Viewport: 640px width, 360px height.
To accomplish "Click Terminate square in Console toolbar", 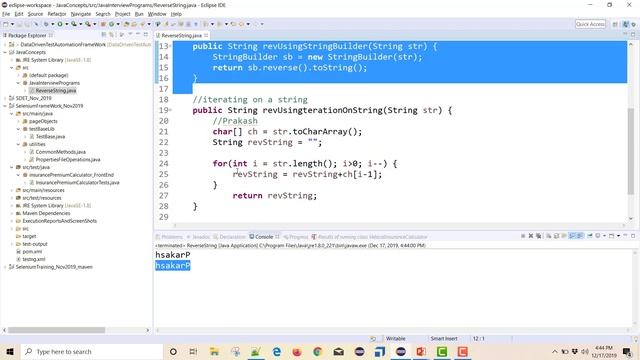I will (523, 236).
